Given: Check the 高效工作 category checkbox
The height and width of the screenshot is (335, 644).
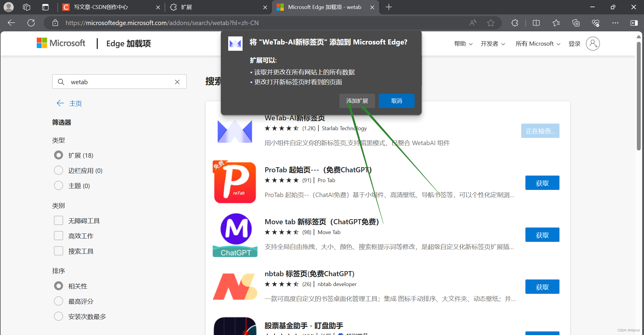Looking at the screenshot, I should point(59,236).
